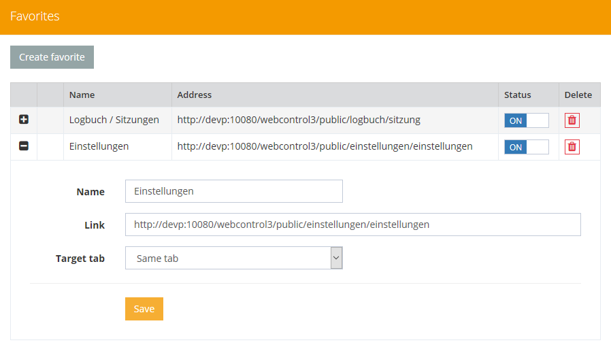This screenshot has width=611, height=364.
Task: Click the Einstellungen address cell in table
Action: [x=325, y=146]
